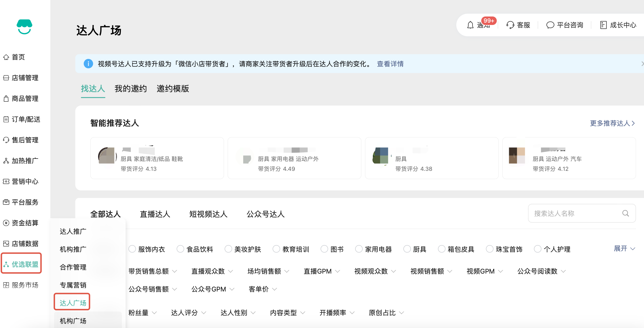
Task: Expand the 带货销售总额 filter dropdown
Action: [x=152, y=271]
